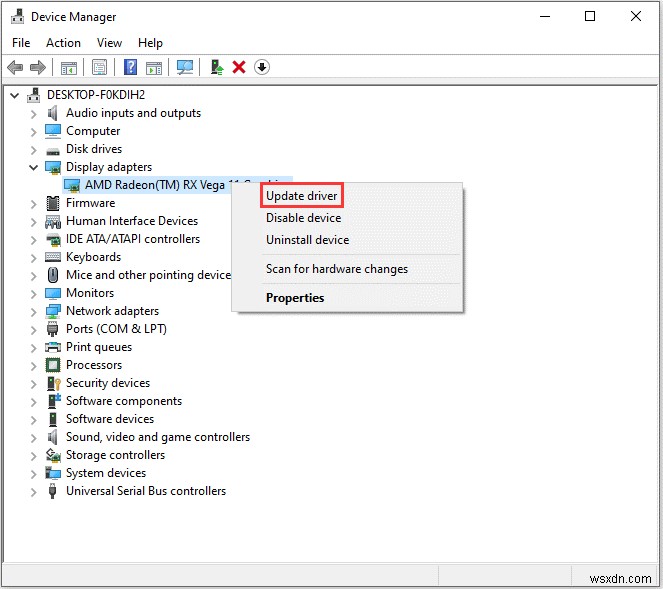663x589 pixels.
Task: Select Sound, video and game controllers label
Action: pos(158,437)
